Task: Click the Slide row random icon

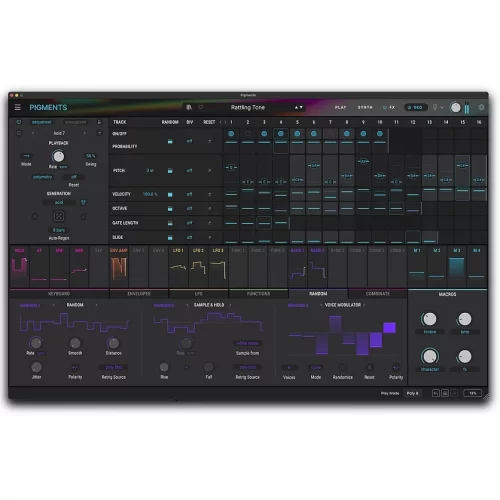Action: click(x=170, y=238)
